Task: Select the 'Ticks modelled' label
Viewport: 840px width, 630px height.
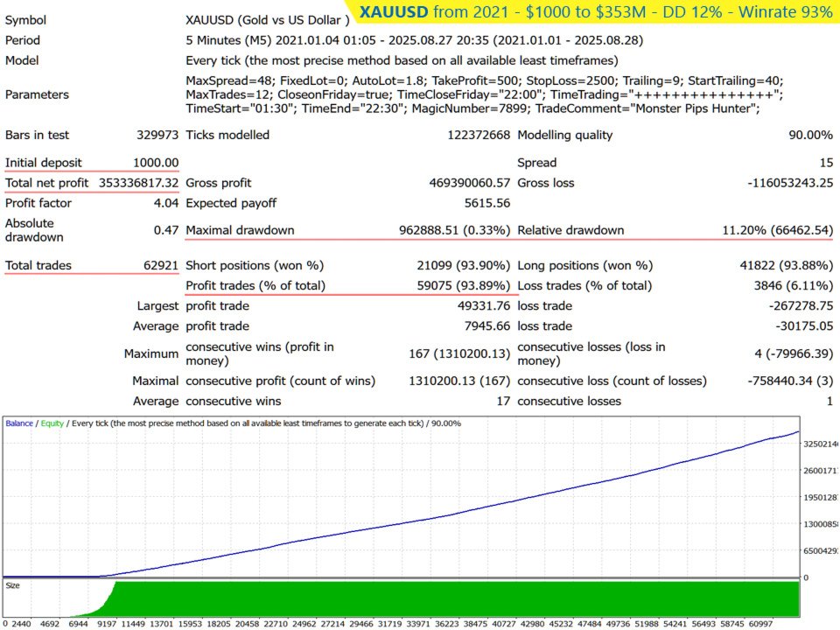Action: pos(227,135)
